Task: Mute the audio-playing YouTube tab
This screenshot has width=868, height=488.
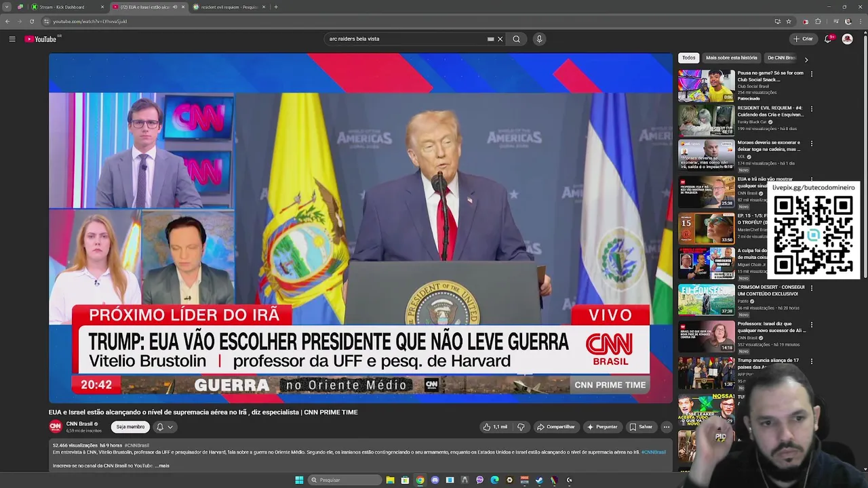Action: pos(175,7)
